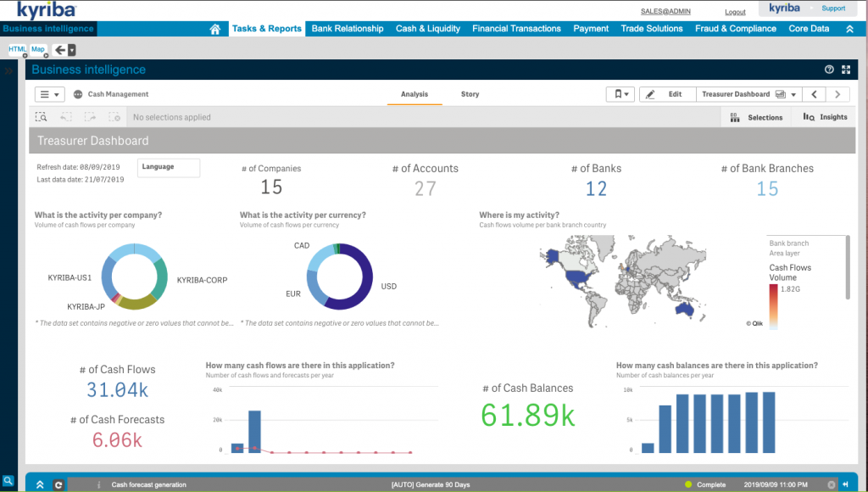868x492 pixels.
Task: Go to next sheet arrow
Action: click(x=837, y=94)
